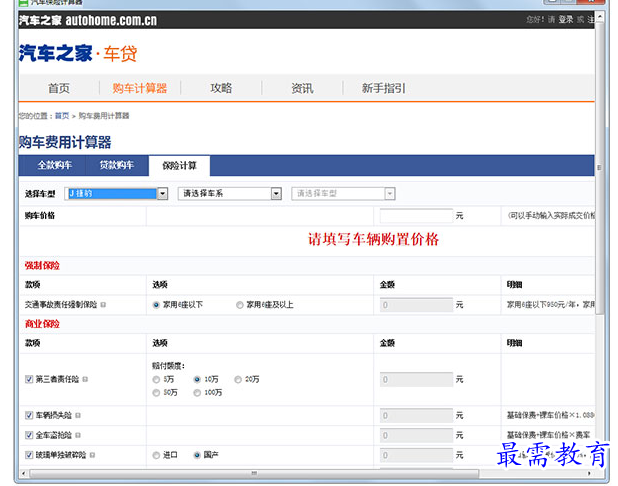Click info icon beside 交通事故责任强制保险

tap(103, 305)
